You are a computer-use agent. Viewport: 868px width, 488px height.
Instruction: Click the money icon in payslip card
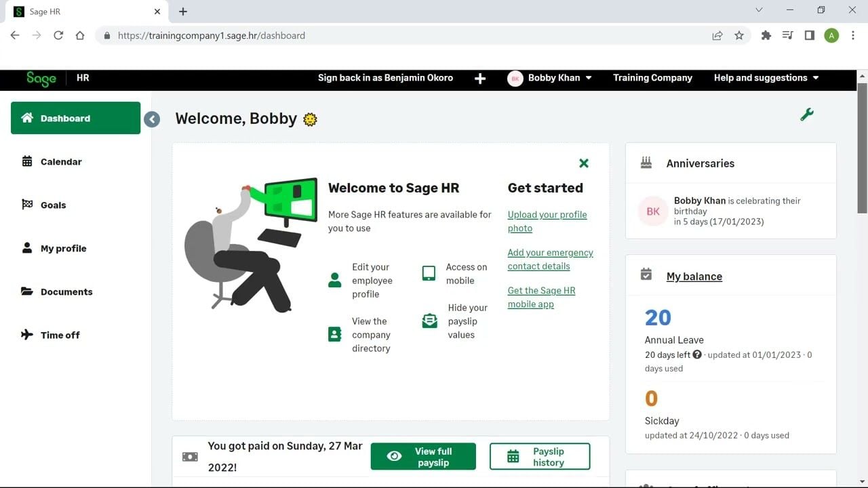tap(191, 457)
